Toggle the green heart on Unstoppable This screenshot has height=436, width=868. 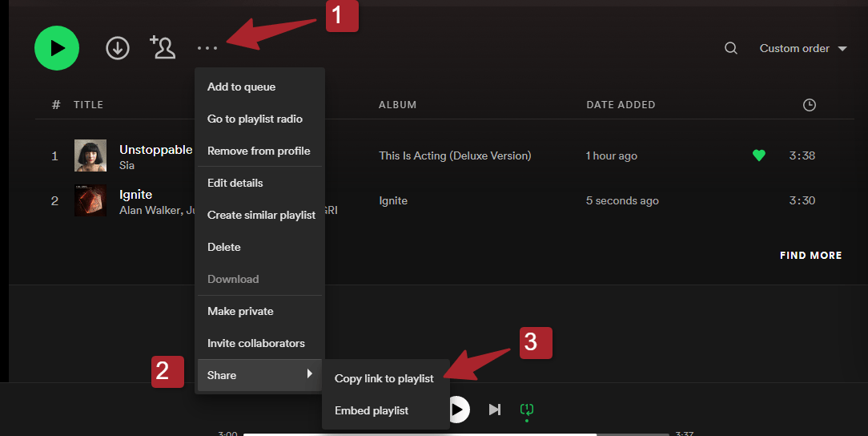coord(759,155)
